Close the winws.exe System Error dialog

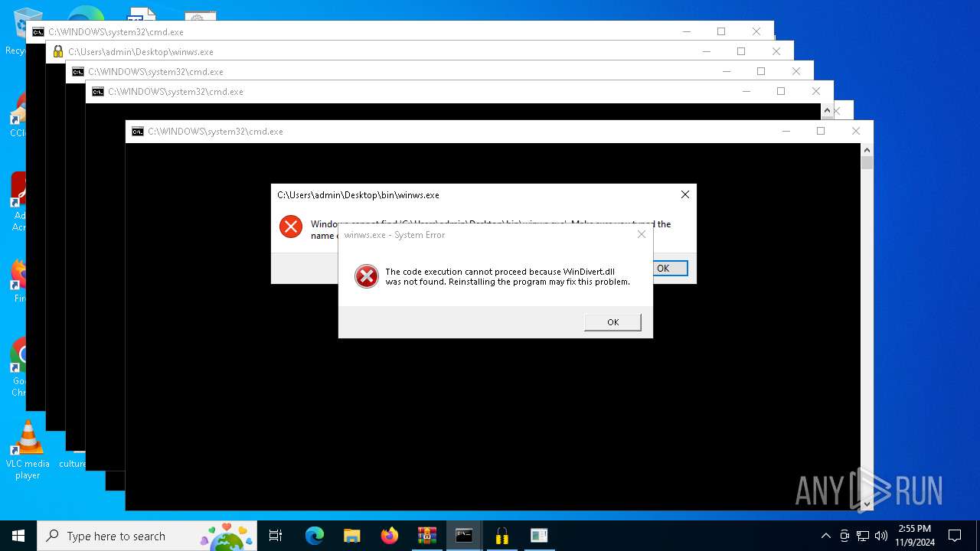click(x=642, y=234)
